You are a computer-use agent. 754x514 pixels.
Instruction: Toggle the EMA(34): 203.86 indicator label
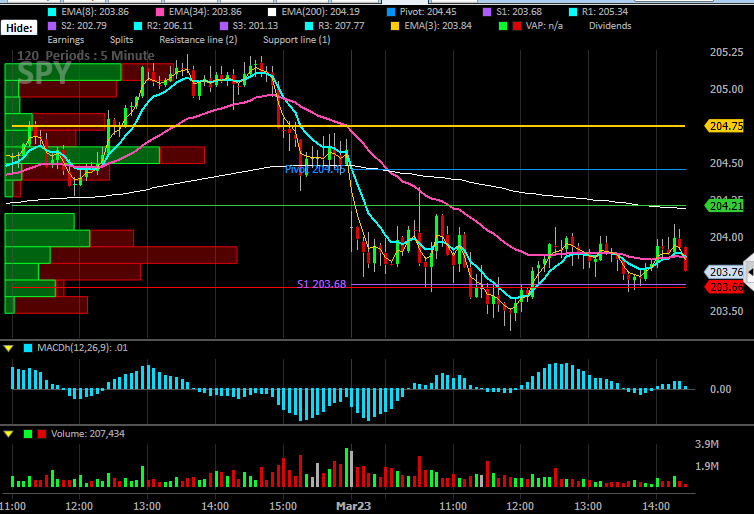click(x=205, y=12)
